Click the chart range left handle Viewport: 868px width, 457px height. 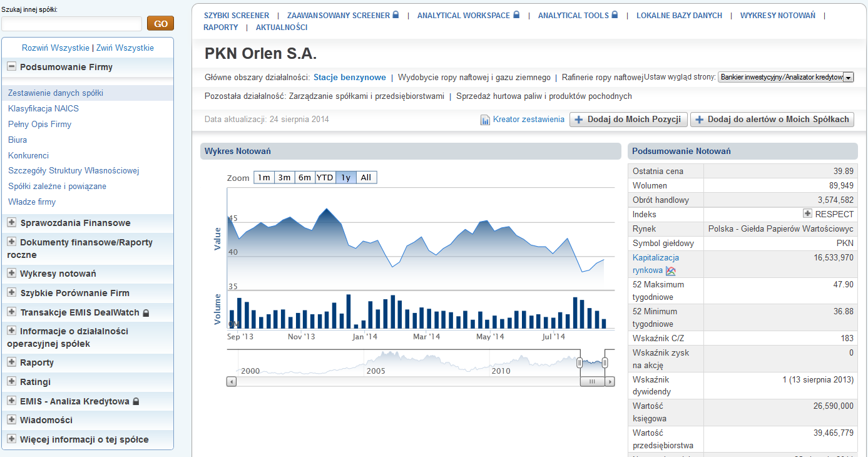(x=580, y=362)
